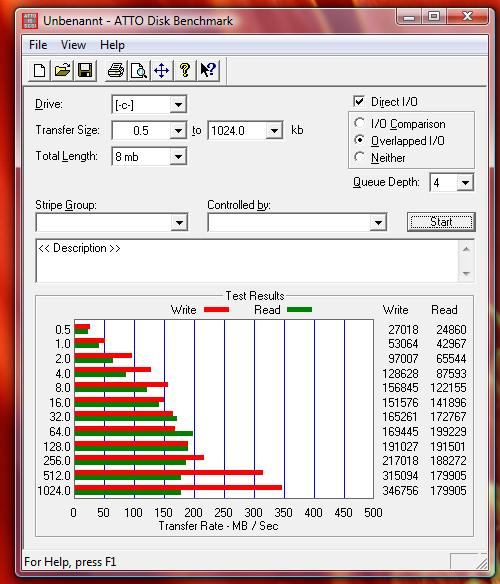Click the four-arrow move icon in toolbar

click(x=162, y=70)
